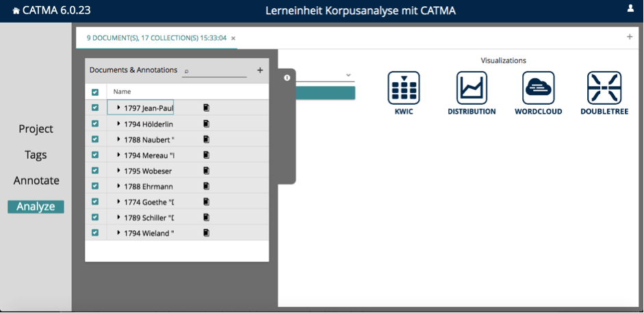Click the info icon on the gray panel
Image resolution: width=644 pixels, height=313 pixels.
tap(287, 77)
